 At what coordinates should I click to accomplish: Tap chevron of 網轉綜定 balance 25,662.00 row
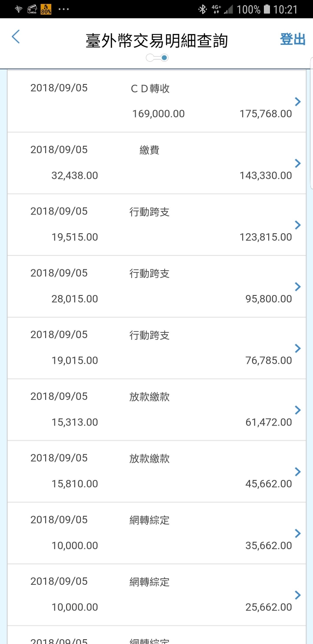point(298,595)
